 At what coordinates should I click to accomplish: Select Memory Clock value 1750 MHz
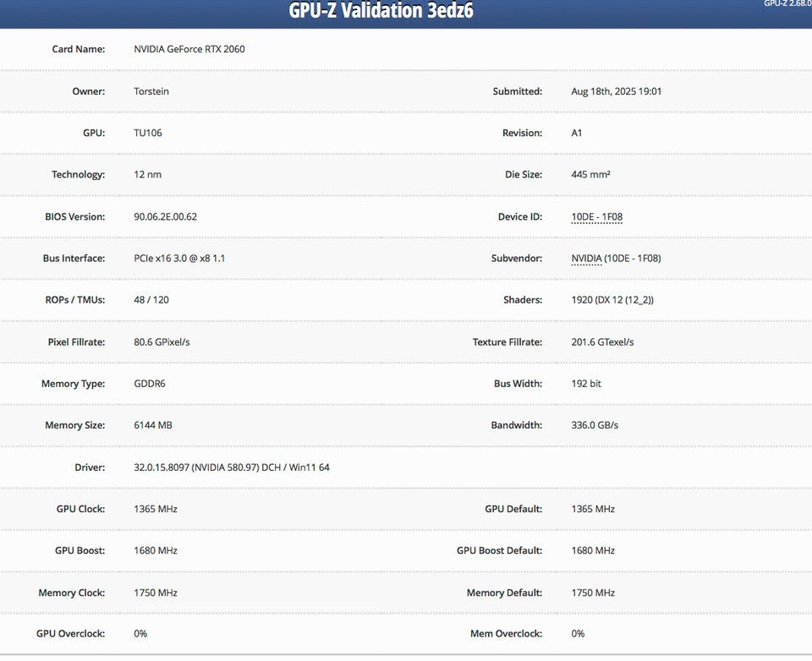click(156, 593)
